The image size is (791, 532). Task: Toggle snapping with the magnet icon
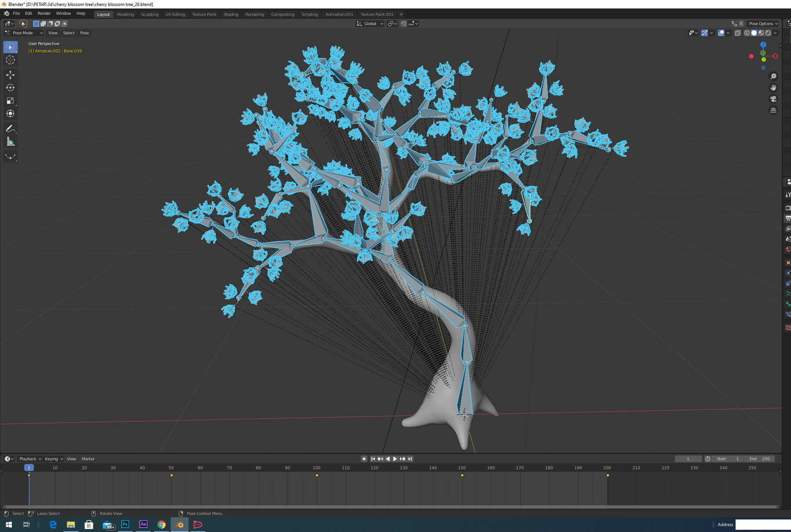[403, 24]
